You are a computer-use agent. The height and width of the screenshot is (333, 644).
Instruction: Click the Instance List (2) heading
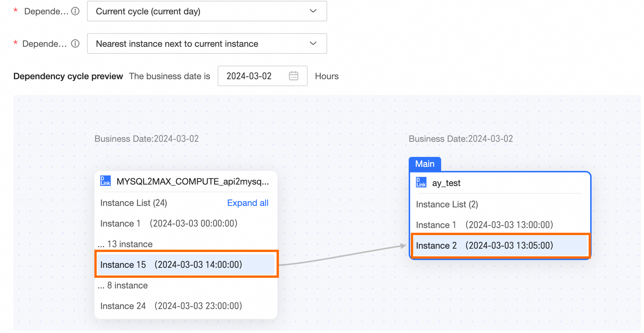click(447, 204)
